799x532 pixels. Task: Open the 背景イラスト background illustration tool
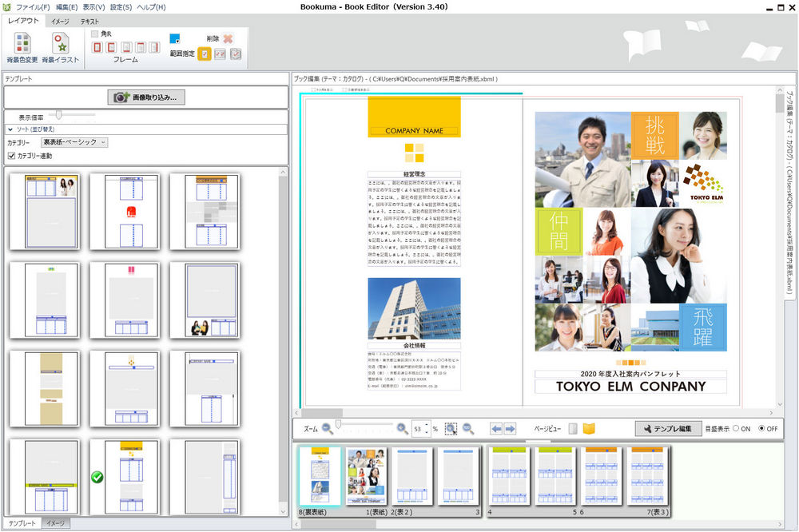point(61,44)
